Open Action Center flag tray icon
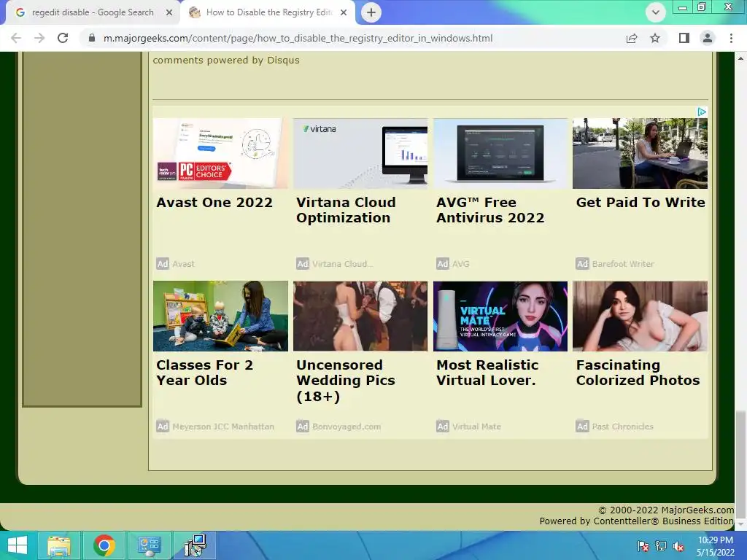Image resolution: width=747 pixels, height=560 pixels. [x=643, y=546]
